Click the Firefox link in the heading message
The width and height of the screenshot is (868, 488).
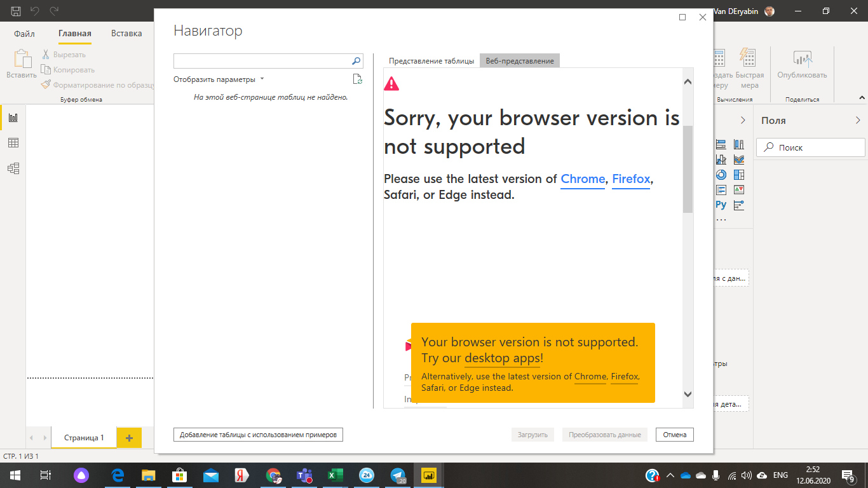(631, 179)
